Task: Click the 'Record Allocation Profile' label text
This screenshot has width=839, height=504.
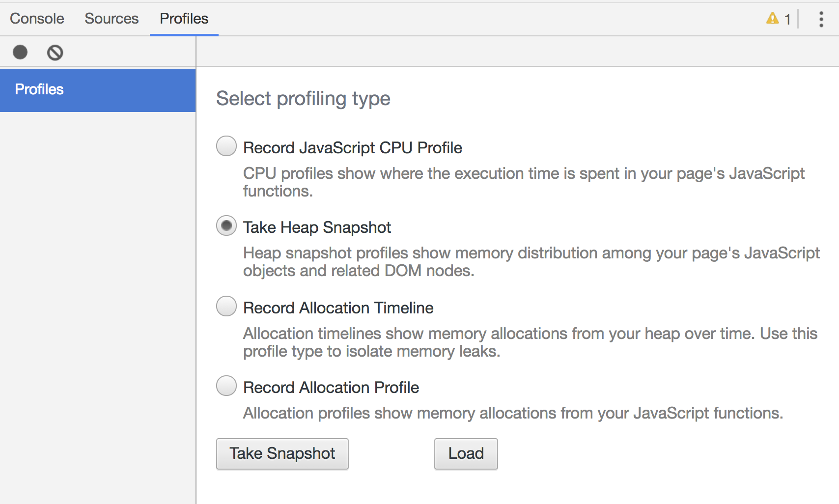Action: point(331,388)
